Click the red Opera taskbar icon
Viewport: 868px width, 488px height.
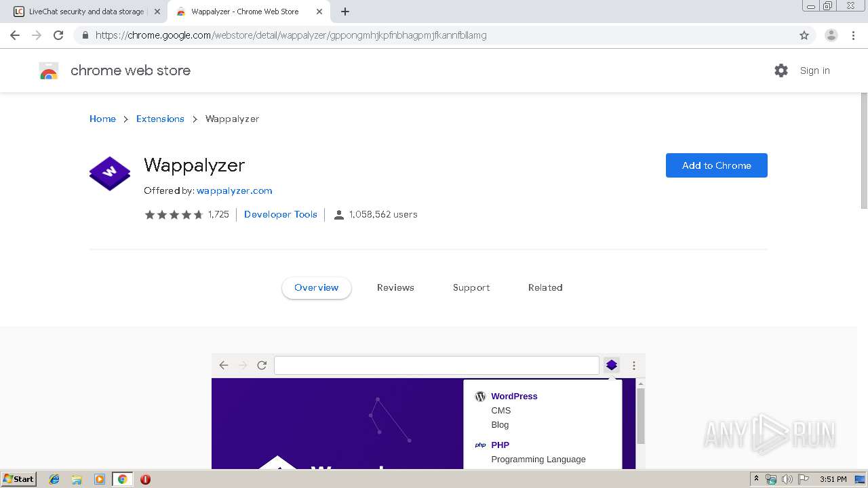145,479
